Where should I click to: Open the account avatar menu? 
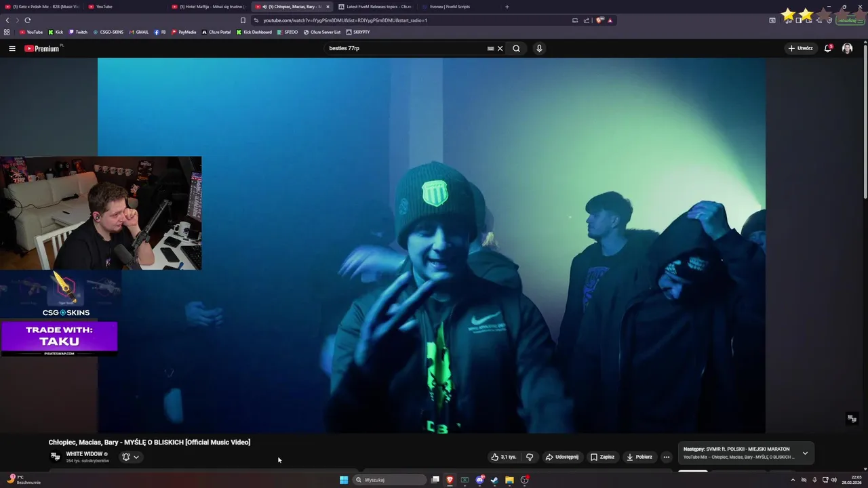pyautogui.click(x=847, y=48)
